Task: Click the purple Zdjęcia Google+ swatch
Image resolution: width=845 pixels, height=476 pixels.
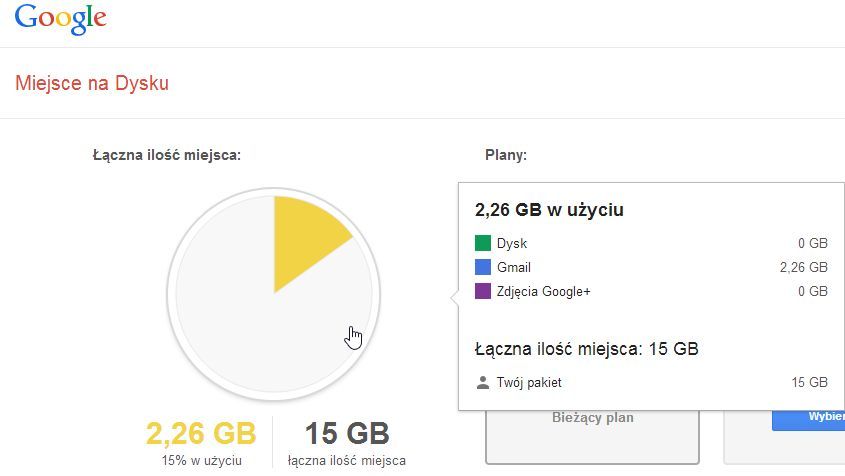Action: pyautogui.click(x=483, y=291)
